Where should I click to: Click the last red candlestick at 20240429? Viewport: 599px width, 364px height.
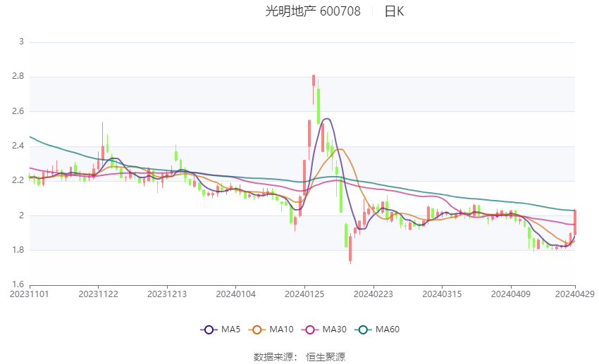tap(575, 222)
